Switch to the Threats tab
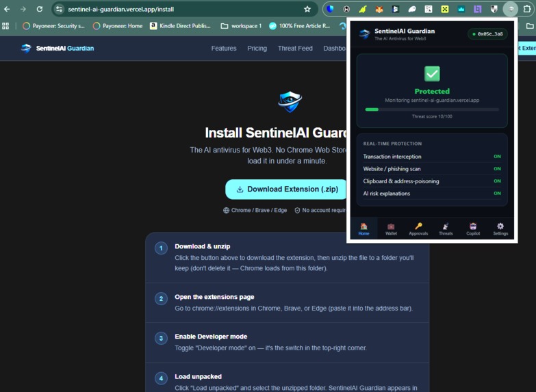 [x=446, y=228]
